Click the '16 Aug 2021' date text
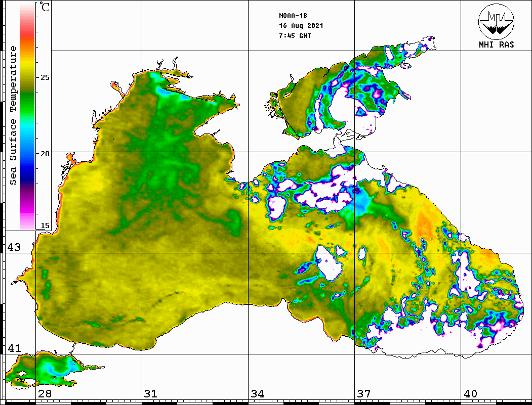This screenshot has height=405, width=532. point(301,26)
